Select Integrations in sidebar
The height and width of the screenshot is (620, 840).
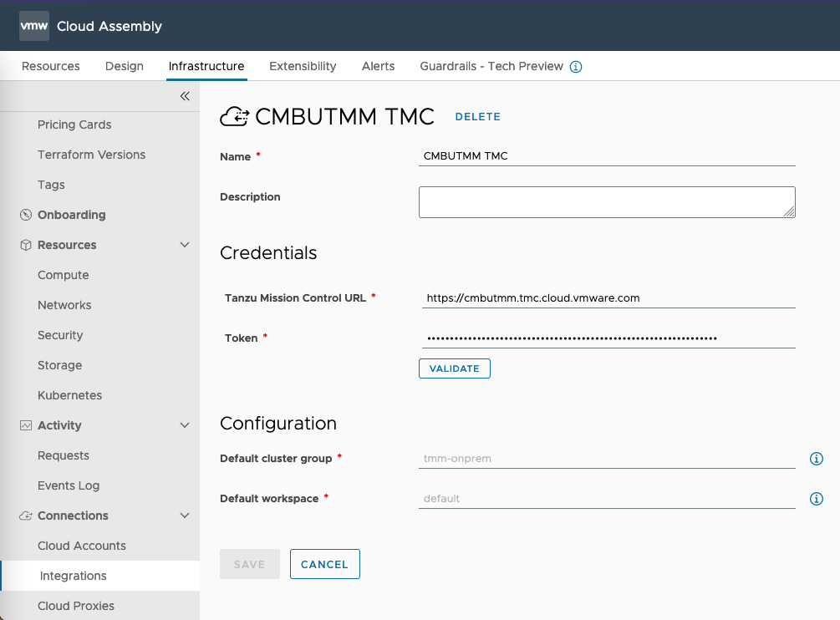[x=100, y=576]
